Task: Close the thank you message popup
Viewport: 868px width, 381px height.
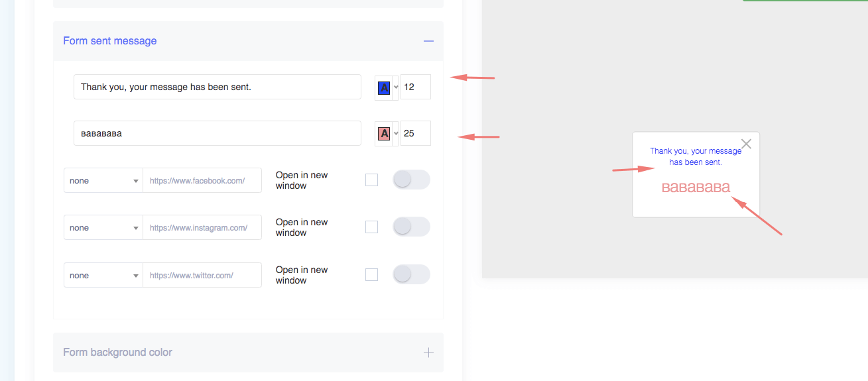Action: [x=746, y=144]
